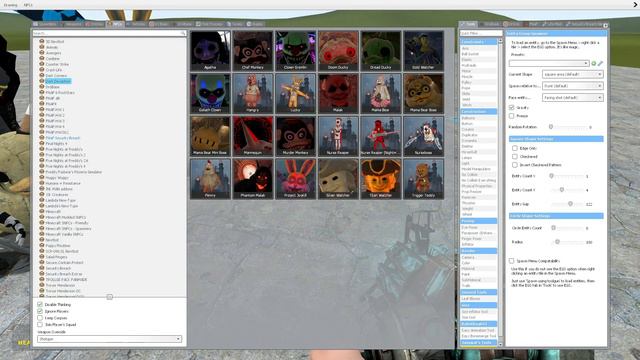Select the Murder Monkey NPC icon
Screen dimensions: 640x360
pyautogui.click(x=296, y=136)
